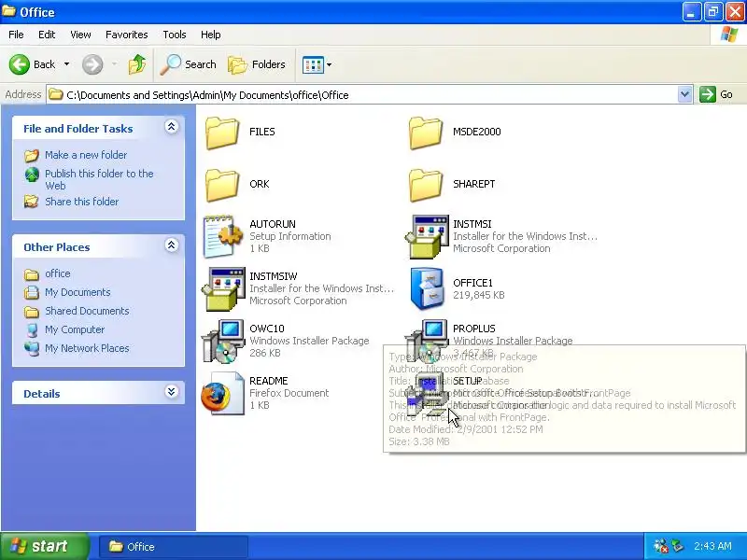The image size is (747, 560).
Task: Open the File menu
Action: pyautogui.click(x=16, y=35)
